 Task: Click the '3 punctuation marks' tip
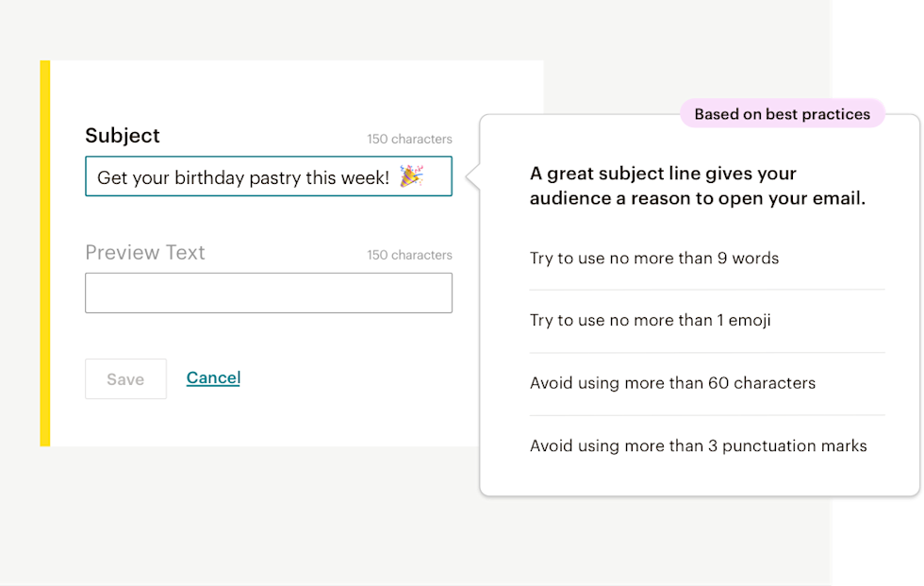pyautogui.click(x=698, y=445)
